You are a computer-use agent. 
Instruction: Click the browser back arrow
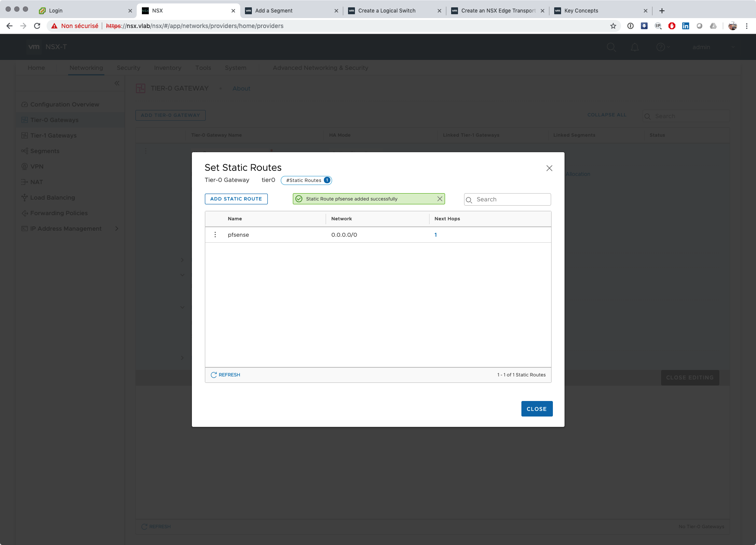[x=9, y=26]
